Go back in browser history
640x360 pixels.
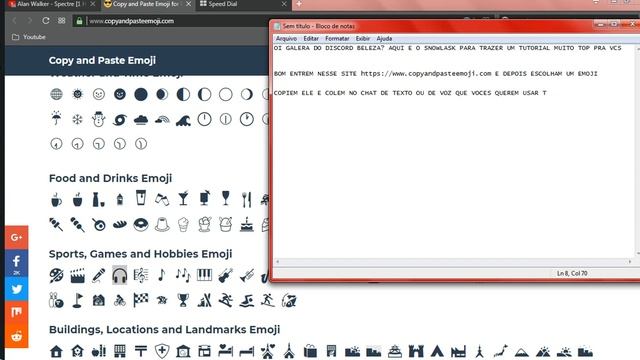(x=15, y=20)
